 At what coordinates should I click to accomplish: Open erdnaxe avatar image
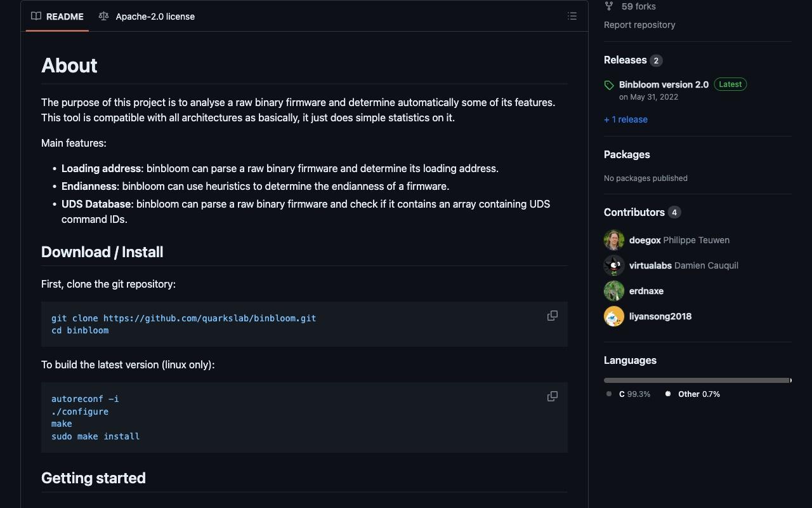coord(614,291)
